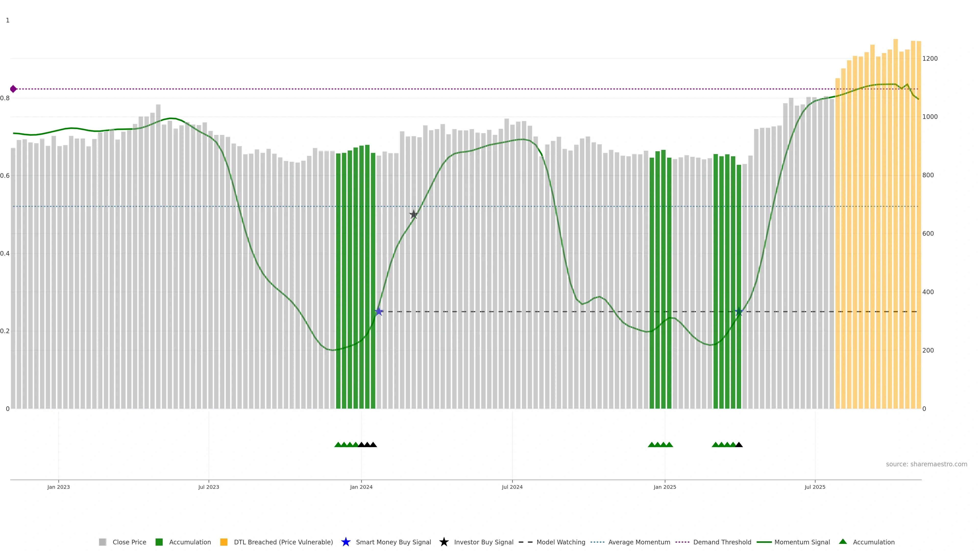The width and height of the screenshot is (980, 551).
Task: Click the blue star marker near January 2024
Action: coord(379,312)
